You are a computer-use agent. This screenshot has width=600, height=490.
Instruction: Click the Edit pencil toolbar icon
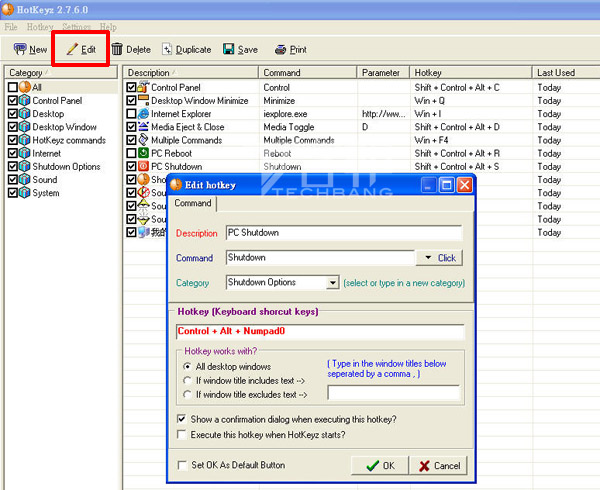(71, 49)
